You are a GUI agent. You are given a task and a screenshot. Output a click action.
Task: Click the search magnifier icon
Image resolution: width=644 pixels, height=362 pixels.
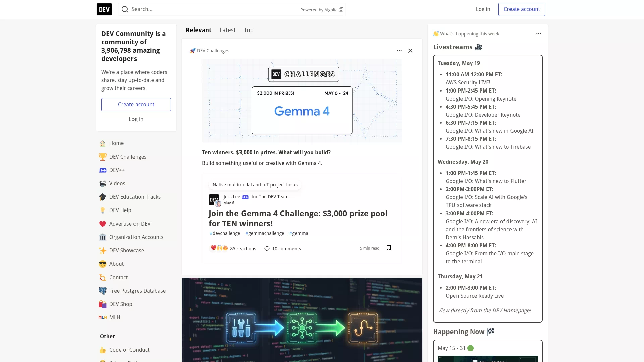(x=125, y=9)
